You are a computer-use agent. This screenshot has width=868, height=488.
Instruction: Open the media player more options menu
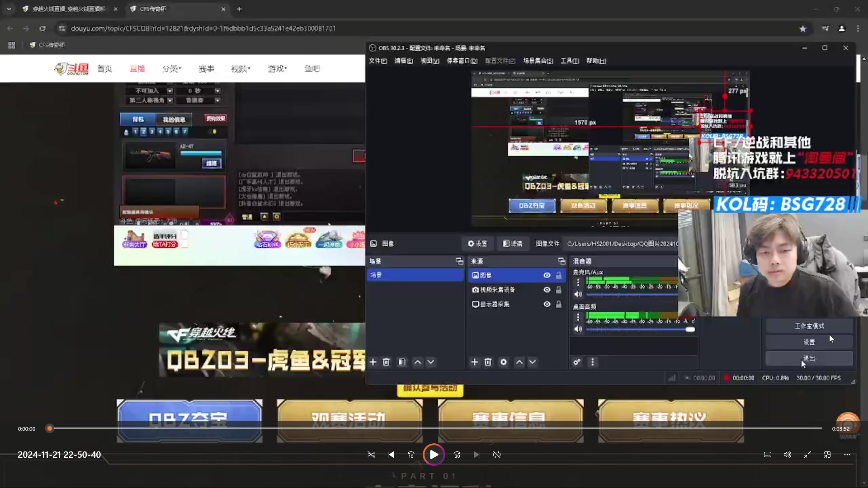[847, 455]
